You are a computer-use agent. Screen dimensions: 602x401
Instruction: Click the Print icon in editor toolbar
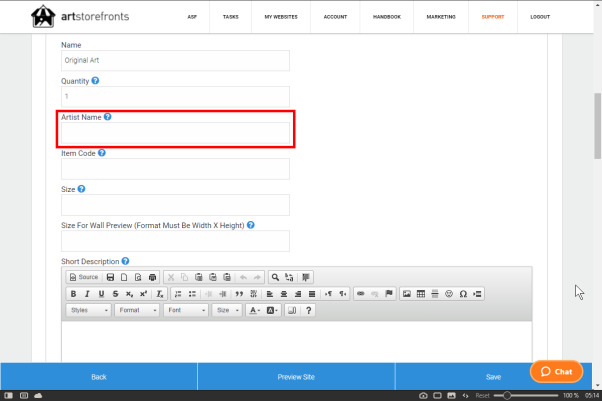coord(152,276)
